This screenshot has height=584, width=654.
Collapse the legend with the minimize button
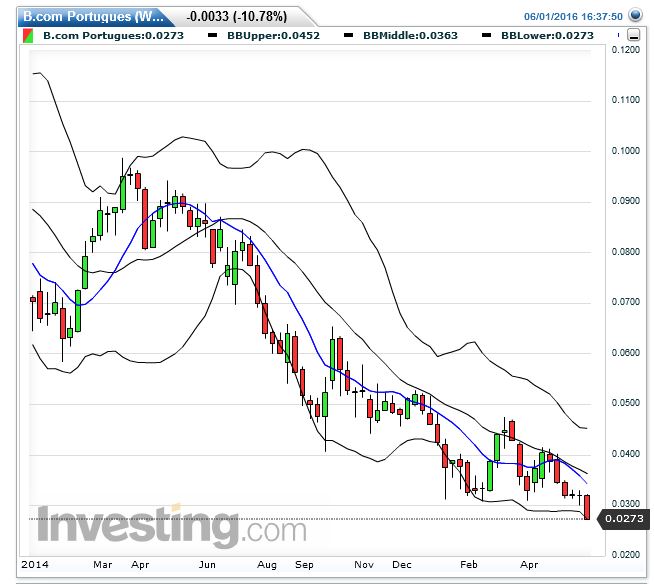633,35
